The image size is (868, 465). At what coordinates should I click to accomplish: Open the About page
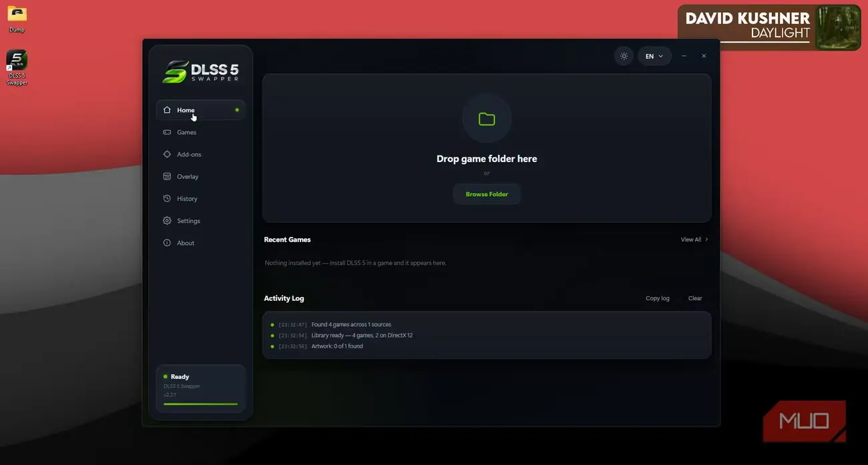(x=200, y=243)
